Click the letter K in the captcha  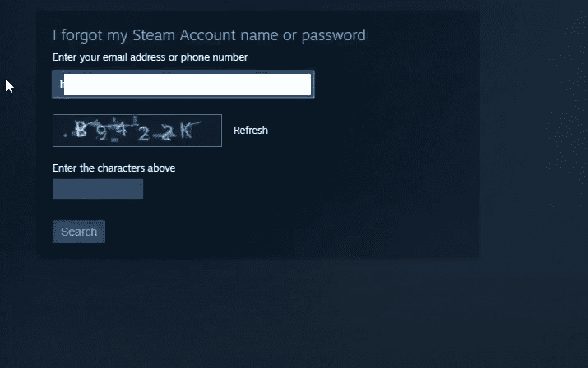pyautogui.click(x=187, y=131)
